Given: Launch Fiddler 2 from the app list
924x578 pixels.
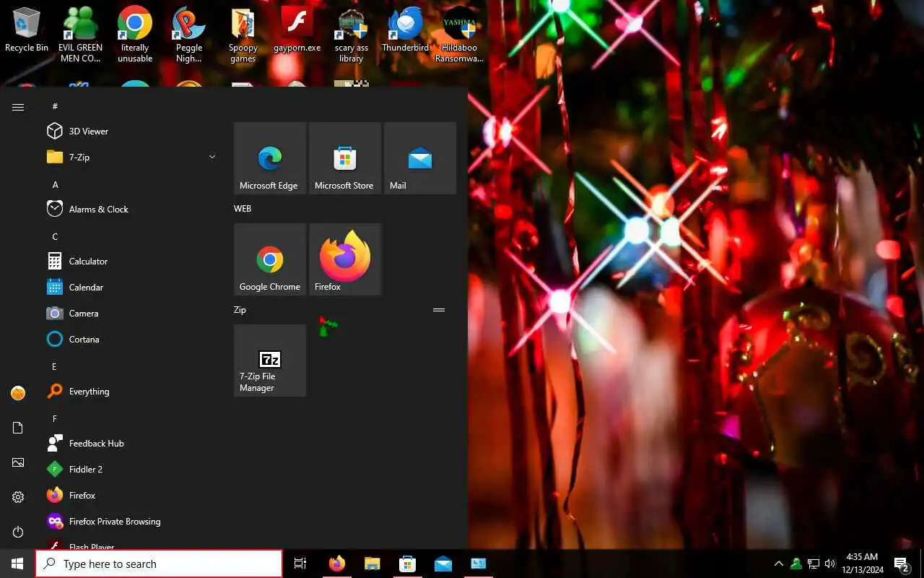Looking at the screenshot, I should click(x=130, y=469).
